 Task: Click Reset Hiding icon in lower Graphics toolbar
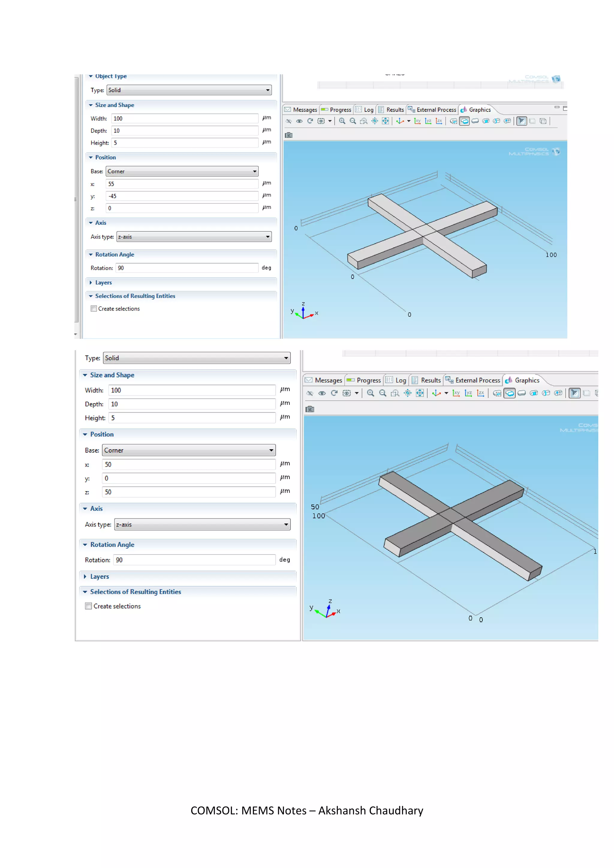(x=334, y=393)
